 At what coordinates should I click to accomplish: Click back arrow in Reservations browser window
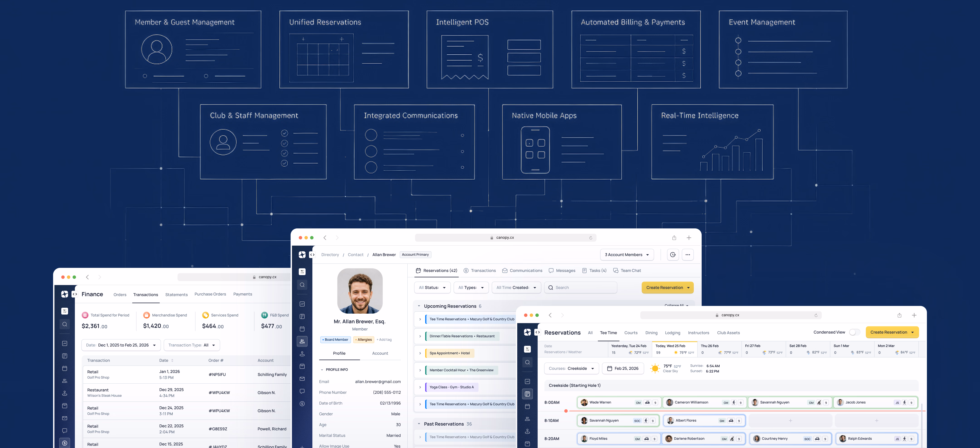[x=550, y=315]
